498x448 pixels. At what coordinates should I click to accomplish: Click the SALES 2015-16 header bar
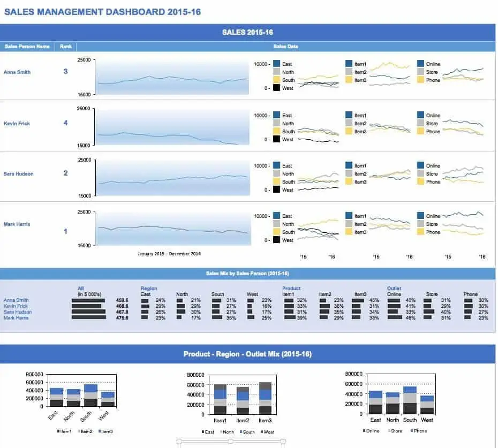tap(249, 32)
